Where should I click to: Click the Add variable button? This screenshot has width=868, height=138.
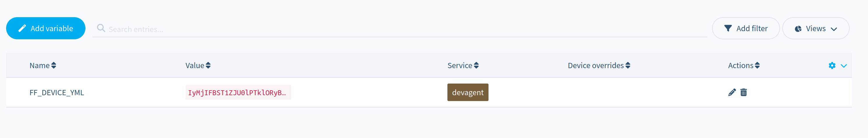click(x=45, y=28)
